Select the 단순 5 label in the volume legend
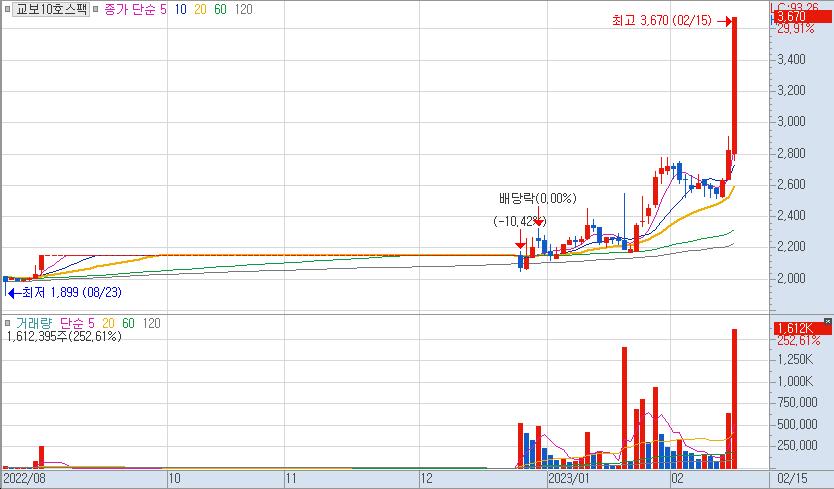The width and height of the screenshot is (834, 489). point(77,323)
